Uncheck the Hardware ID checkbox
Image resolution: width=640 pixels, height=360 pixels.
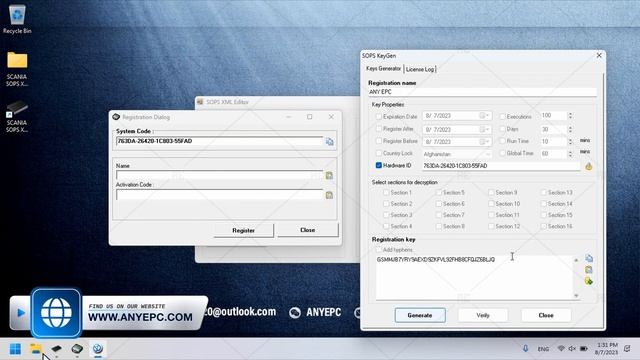coord(379,166)
